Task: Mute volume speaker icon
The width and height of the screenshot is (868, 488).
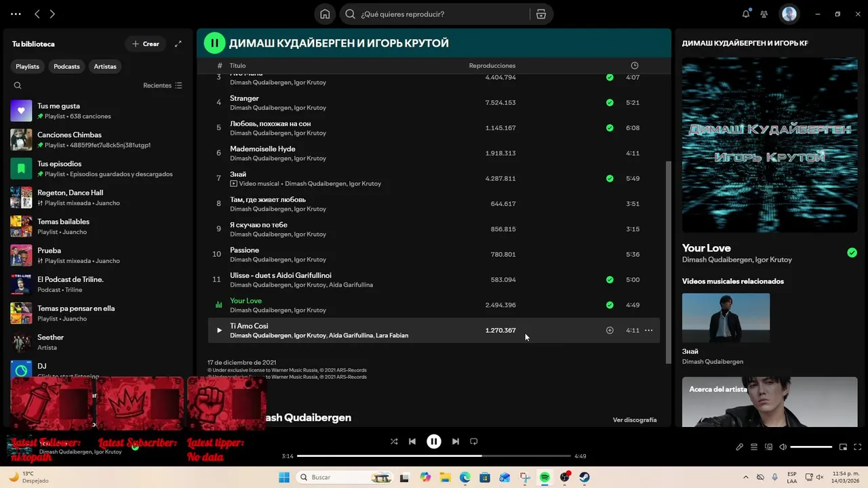Action: [x=783, y=447]
